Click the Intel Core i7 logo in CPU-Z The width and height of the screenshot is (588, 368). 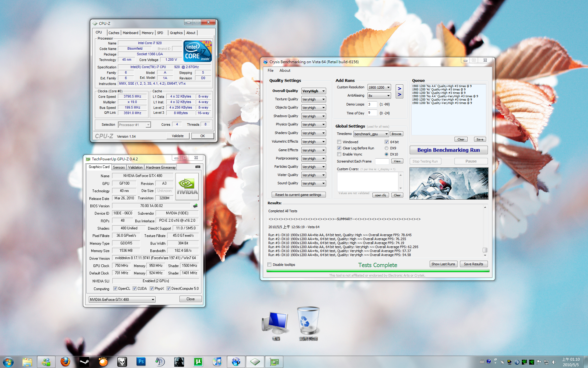coord(198,51)
